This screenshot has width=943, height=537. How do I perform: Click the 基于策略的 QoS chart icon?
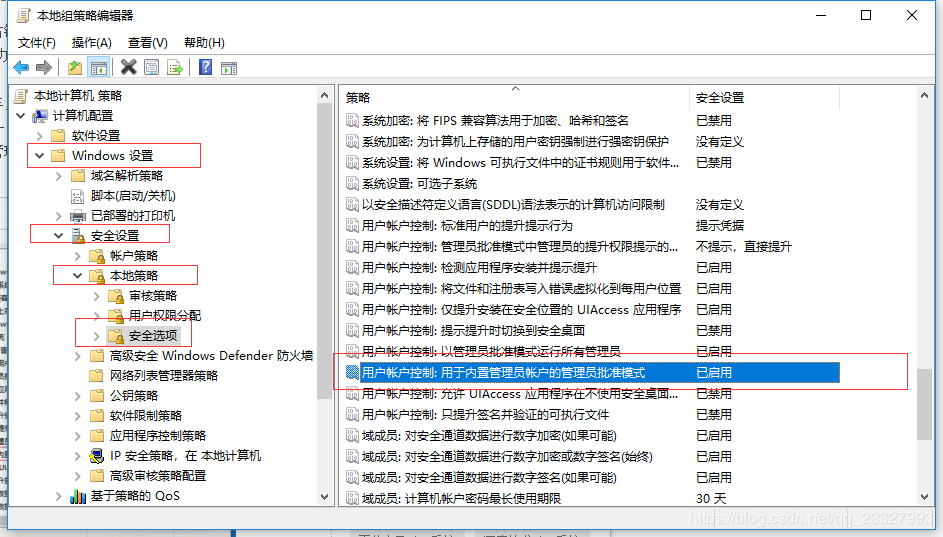(x=78, y=496)
